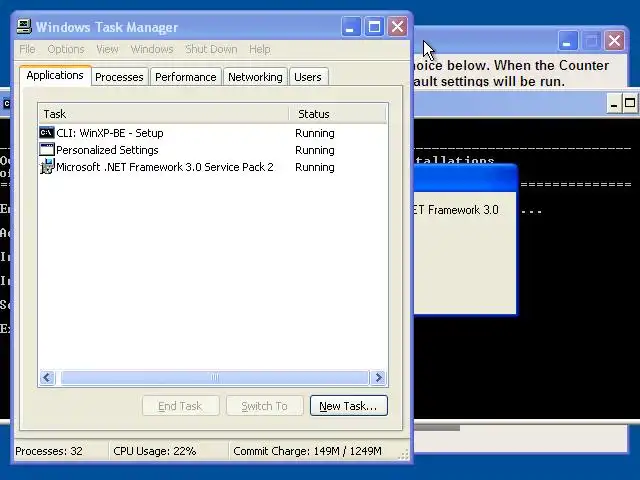Open the Options menu
Screen dimensions: 640x480
pos(66,49)
